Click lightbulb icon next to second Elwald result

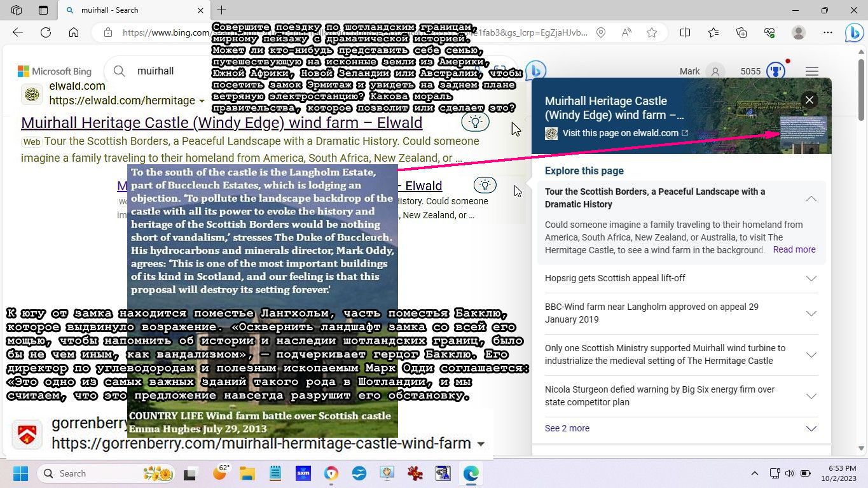485,185
